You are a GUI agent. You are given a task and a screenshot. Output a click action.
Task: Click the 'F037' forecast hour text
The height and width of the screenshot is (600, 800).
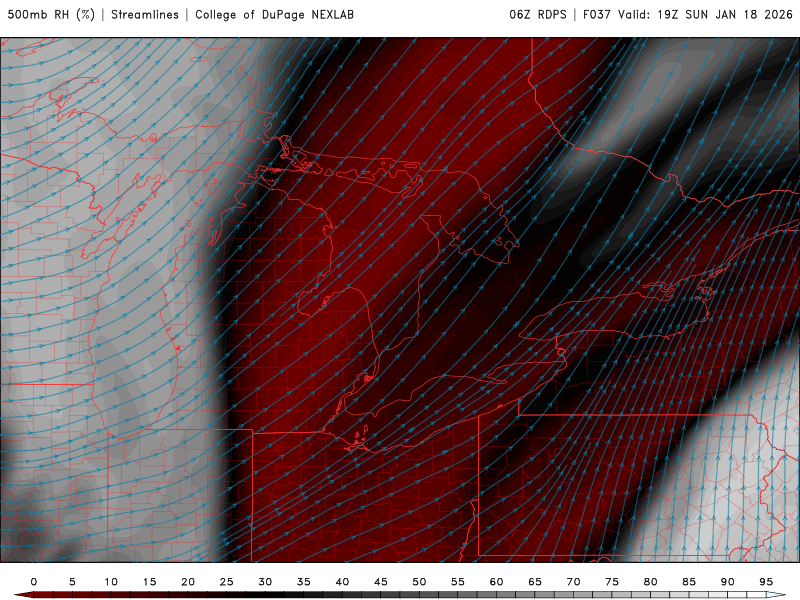click(x=597, y=15)
